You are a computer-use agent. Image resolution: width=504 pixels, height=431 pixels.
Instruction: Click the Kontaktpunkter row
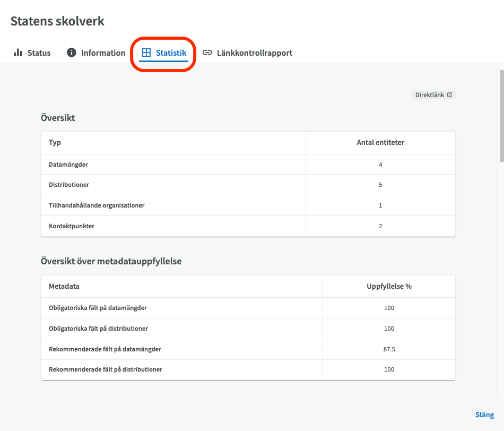[248, 226]
